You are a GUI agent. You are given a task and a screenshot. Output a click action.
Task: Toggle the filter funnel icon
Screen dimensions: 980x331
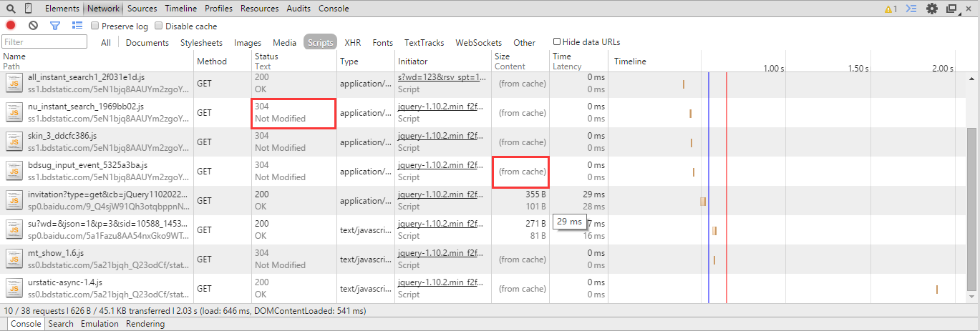[x=55, y=26]
